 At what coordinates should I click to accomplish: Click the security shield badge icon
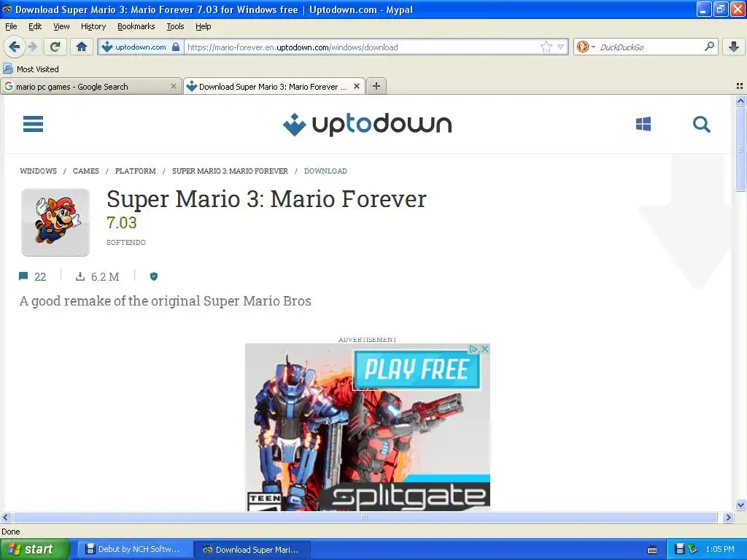pyautogui.click(x=154, y=276)
